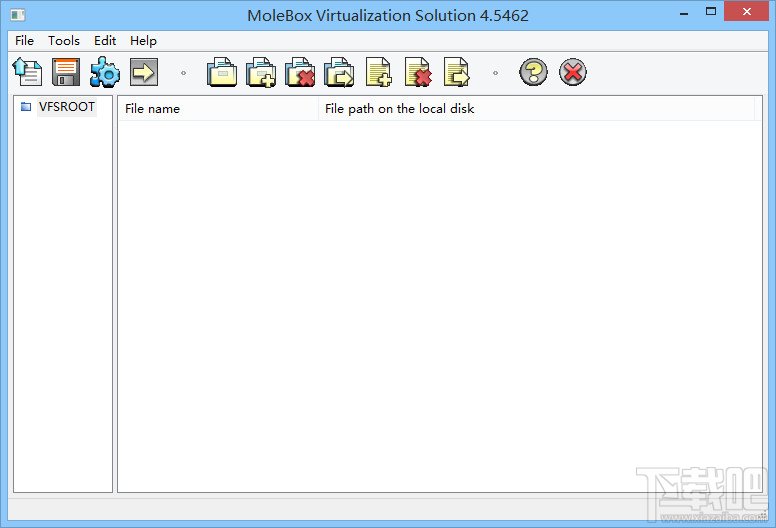Click the plain folder icon in toolbar

tap(222, 72)
